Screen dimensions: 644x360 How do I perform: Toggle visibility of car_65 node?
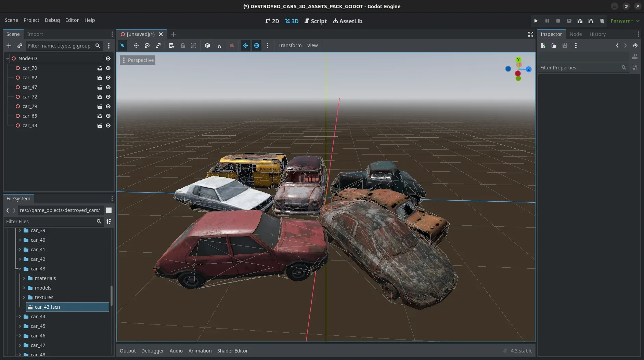click(108, 116)
